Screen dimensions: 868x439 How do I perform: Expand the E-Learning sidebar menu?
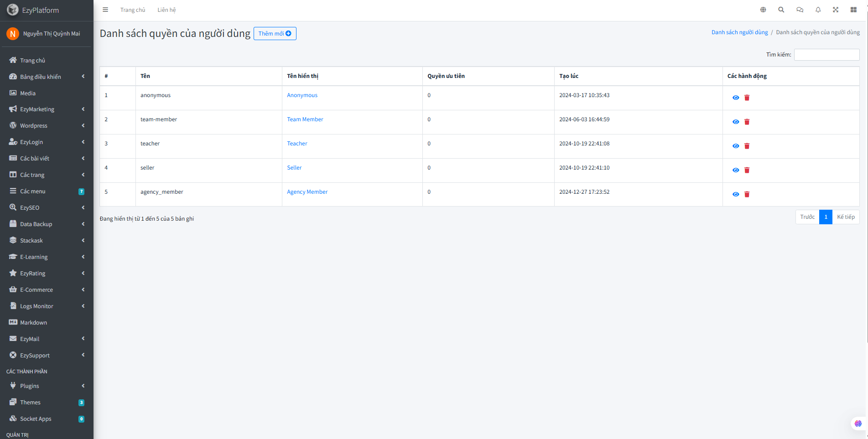coord(47,257)
